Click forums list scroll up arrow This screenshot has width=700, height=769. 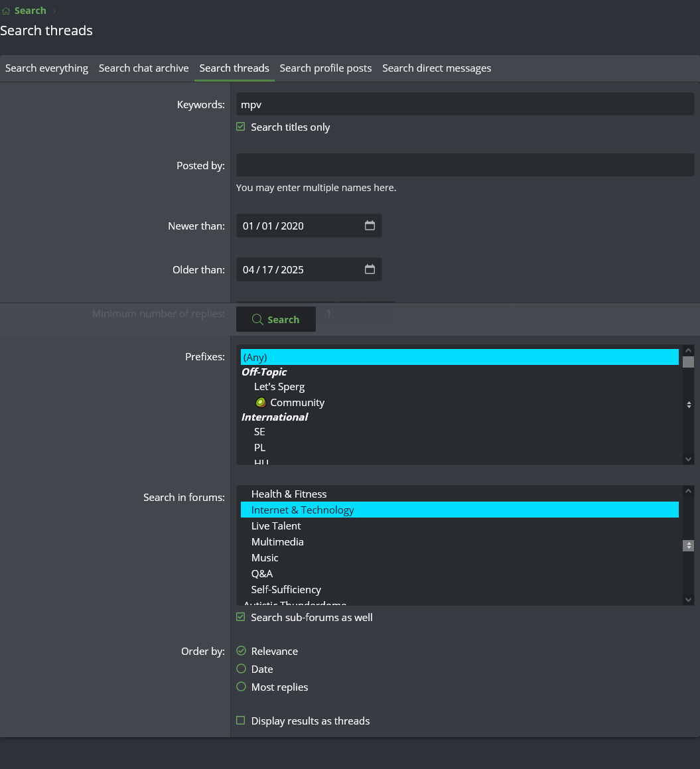click(x=688, y=491)
